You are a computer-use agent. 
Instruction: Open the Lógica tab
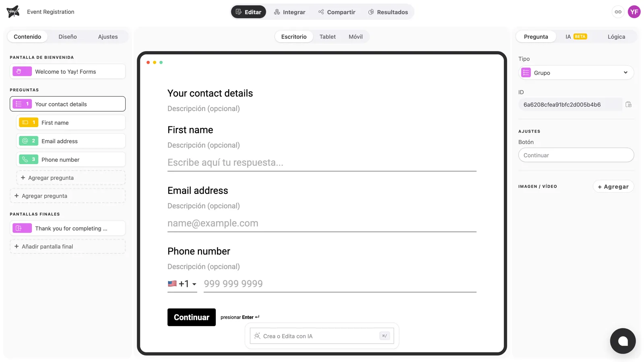click(x=616, y=37)
